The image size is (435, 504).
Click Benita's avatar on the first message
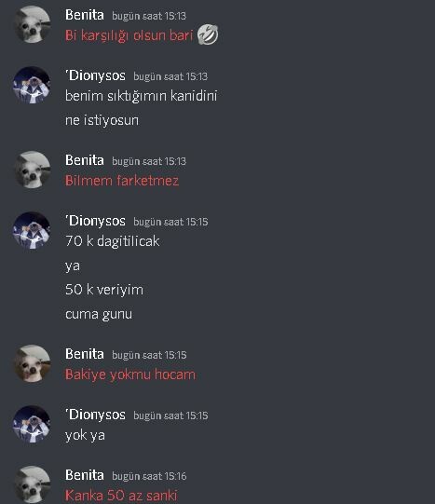point(33,24)
